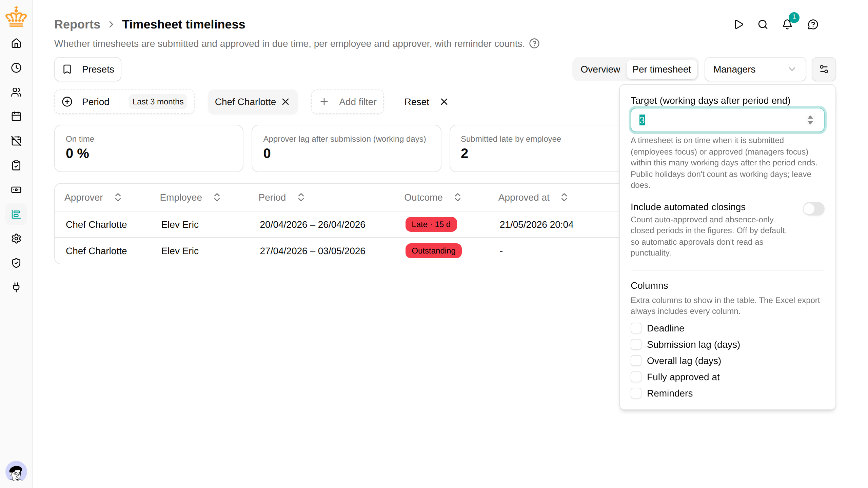This screenshot has height=488, width=868.
Task: Open the plug integrations sidebar icon
Action: (16, 287)
